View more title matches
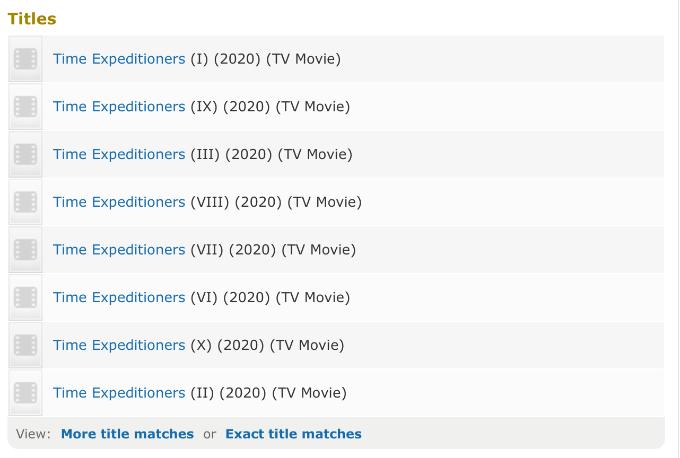The image size is (680, 458). click(127, 434)
